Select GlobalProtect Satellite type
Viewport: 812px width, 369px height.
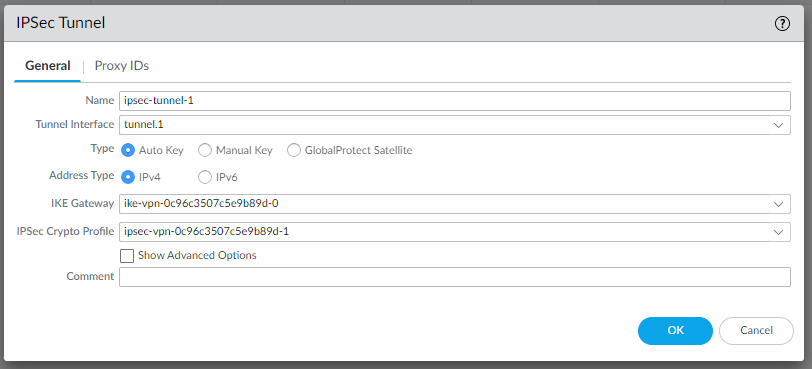tap(294, 151)
